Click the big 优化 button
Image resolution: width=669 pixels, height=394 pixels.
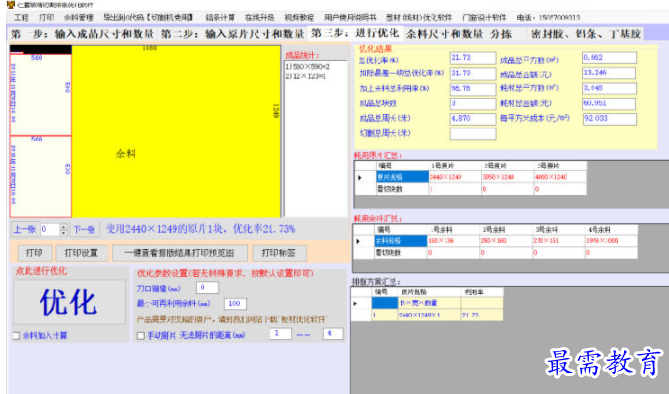tap(69, 302)
